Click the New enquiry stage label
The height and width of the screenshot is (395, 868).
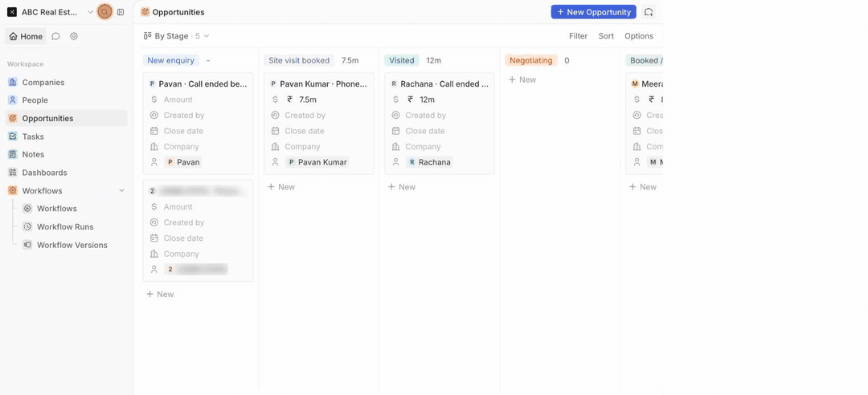[170, 60]
